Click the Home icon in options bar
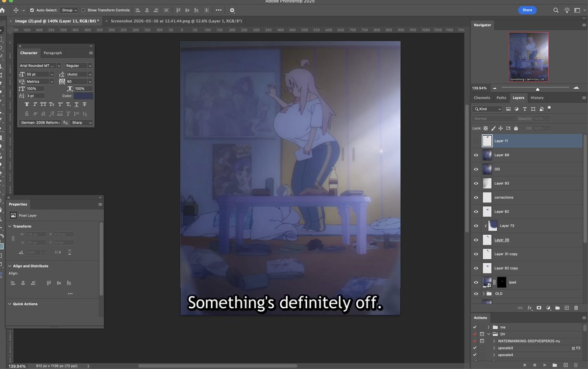Viewport: 588px width, 369px height. (x=2, y=10)
